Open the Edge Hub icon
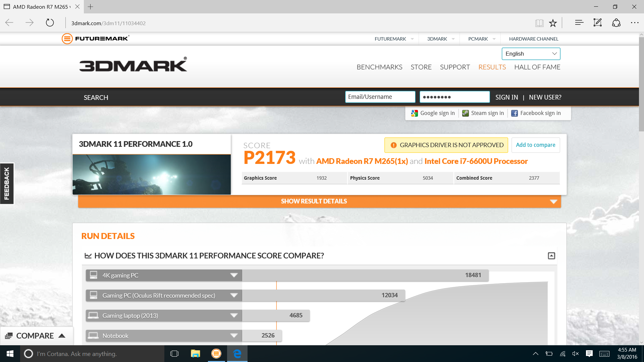Image resolution: width=644 pixels, height=362 pixels. tap(579, 23)
